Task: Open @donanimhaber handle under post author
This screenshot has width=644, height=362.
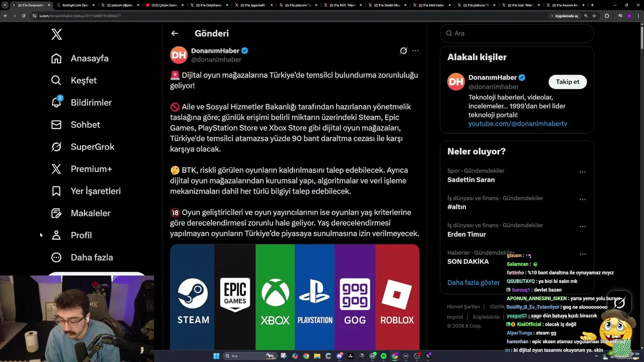Action: 216,59
